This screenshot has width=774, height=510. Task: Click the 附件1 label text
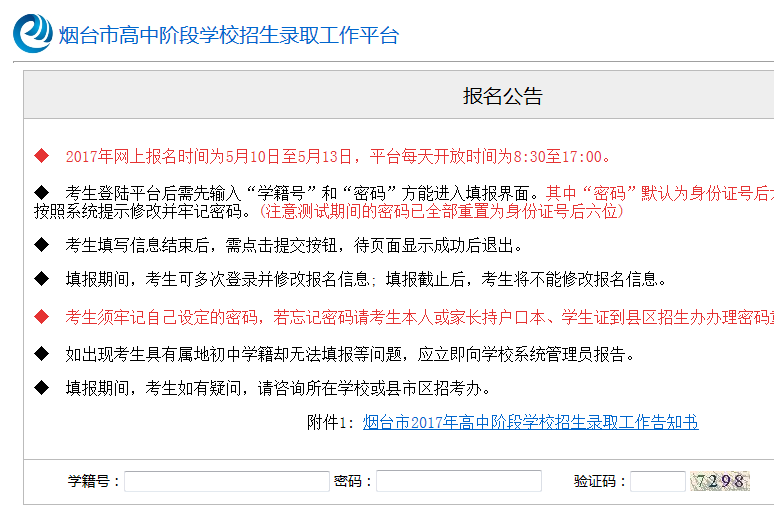[330, 423]
